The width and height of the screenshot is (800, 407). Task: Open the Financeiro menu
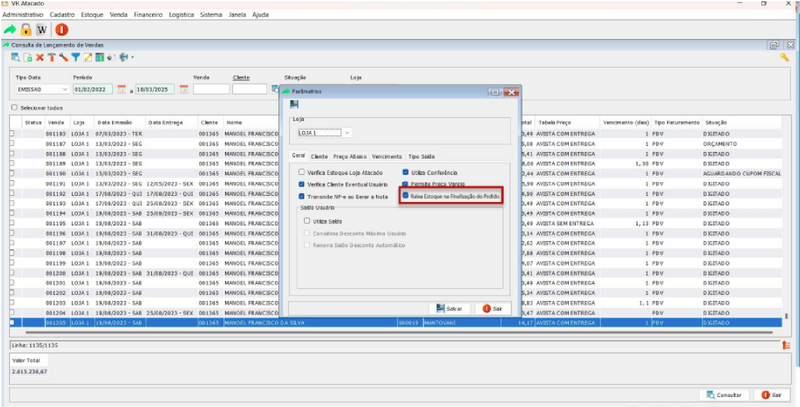(x=150, y=15)
